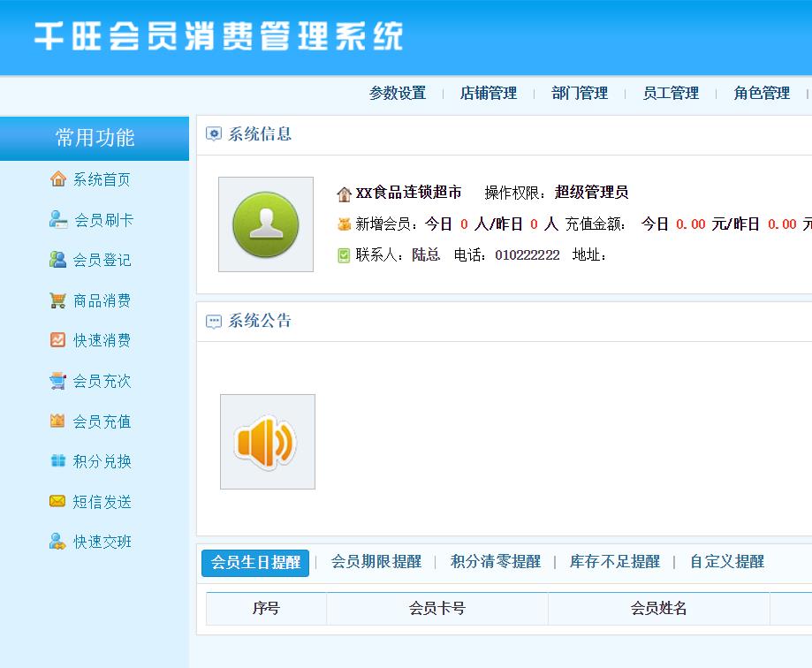The image size is (812, 668).
Task: Open 会员充值 in the sidebar
Action: click(x=102, y=421)
